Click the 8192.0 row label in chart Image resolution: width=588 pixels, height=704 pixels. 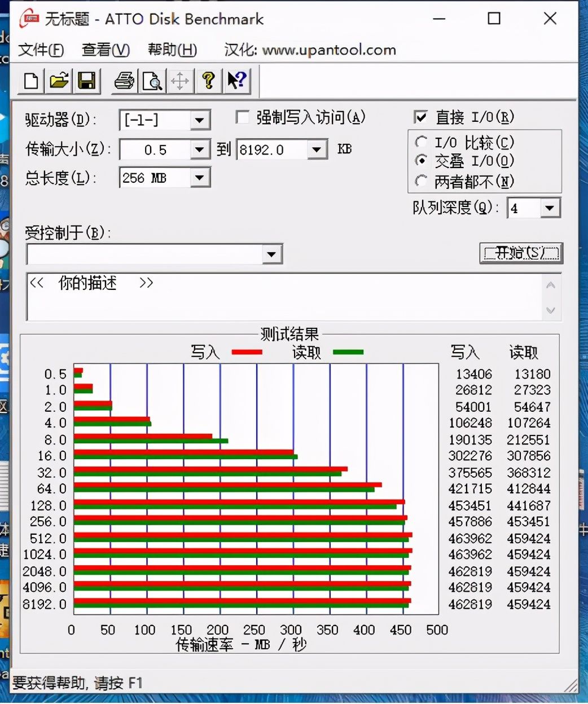[45, 604]
